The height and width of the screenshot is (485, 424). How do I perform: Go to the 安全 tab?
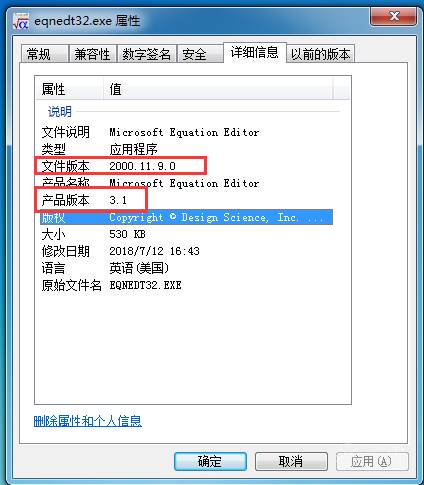tap(200, 54)
